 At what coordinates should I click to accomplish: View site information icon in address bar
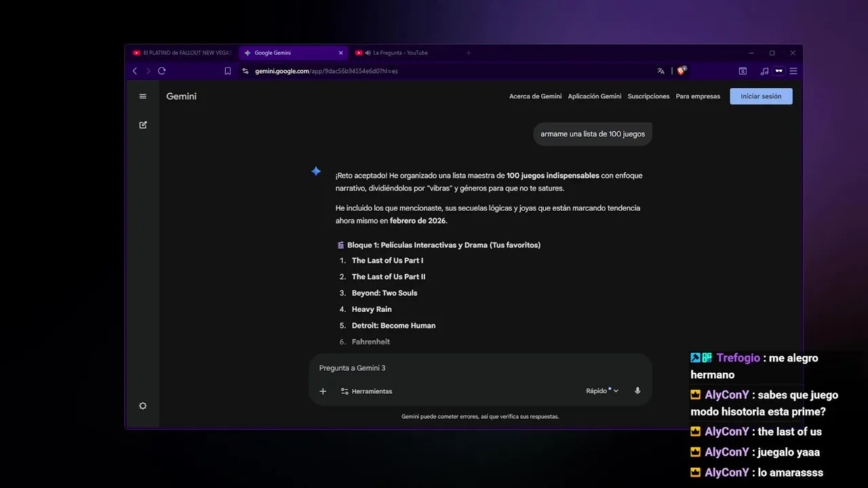coord(245,70)
